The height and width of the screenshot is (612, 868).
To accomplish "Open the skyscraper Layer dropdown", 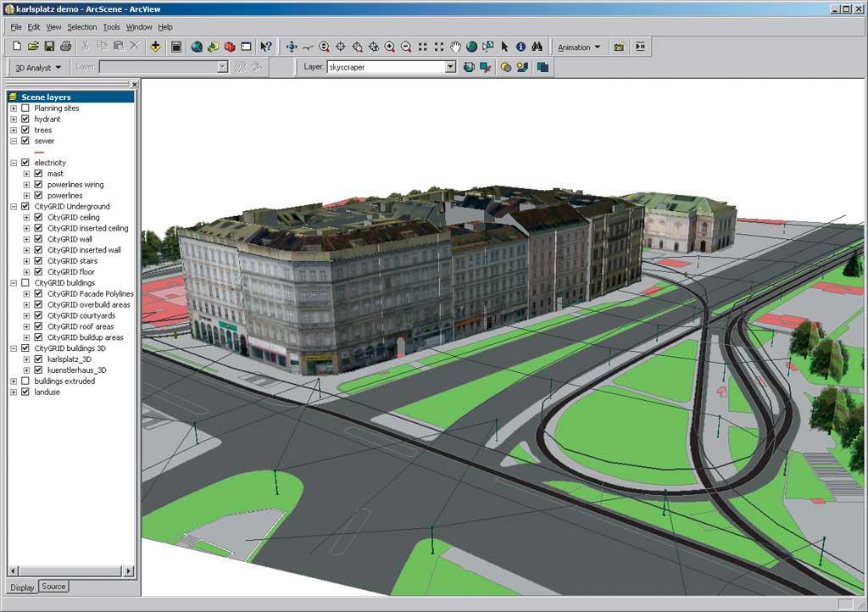I will (451, 67).
